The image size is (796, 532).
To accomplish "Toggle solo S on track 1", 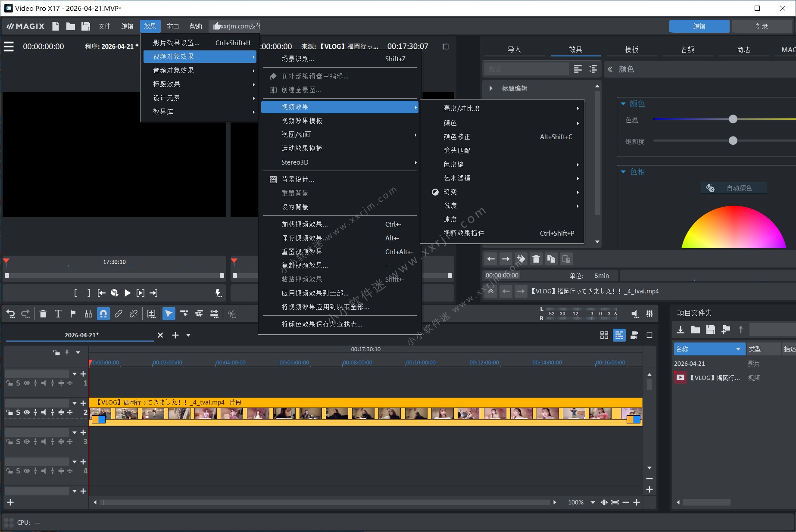I will coord(18,383).
